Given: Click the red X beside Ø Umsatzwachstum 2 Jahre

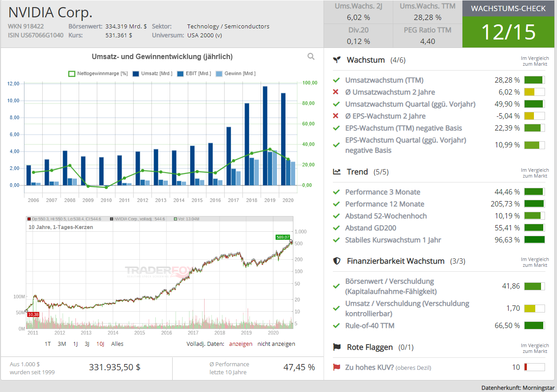Looking at the screenshot, I should [x=336, y=92].
